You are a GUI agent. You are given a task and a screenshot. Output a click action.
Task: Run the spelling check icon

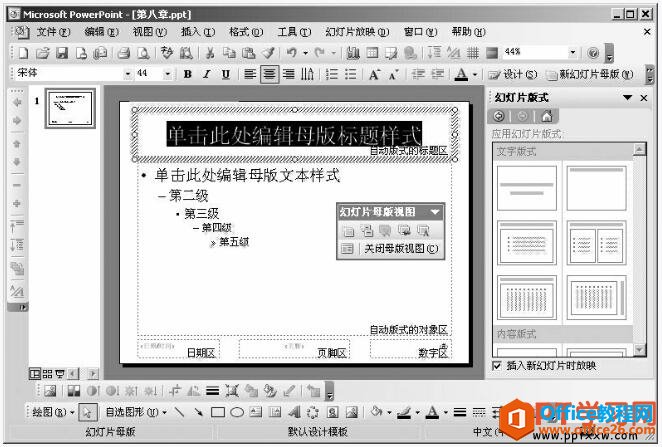pos(167,53)
